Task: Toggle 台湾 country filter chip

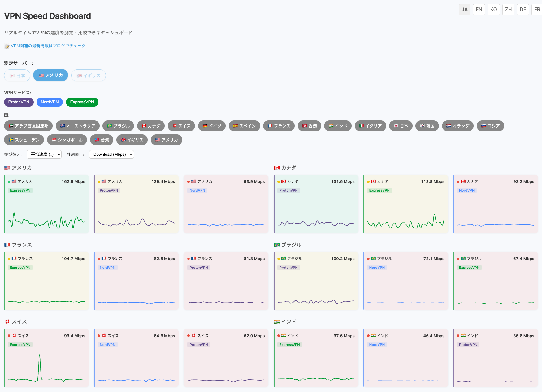Action: [x=102, y=140]
